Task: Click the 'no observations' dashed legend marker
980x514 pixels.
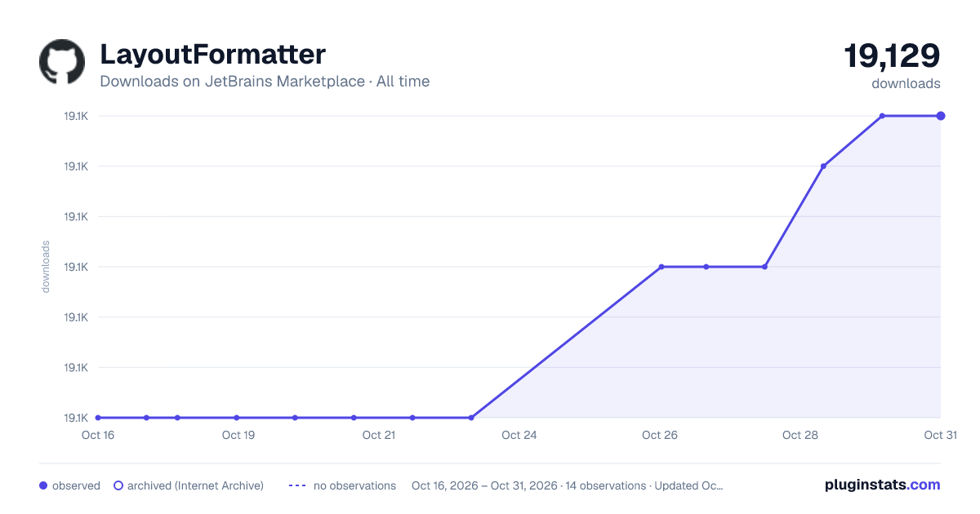Action: (297, 485)
